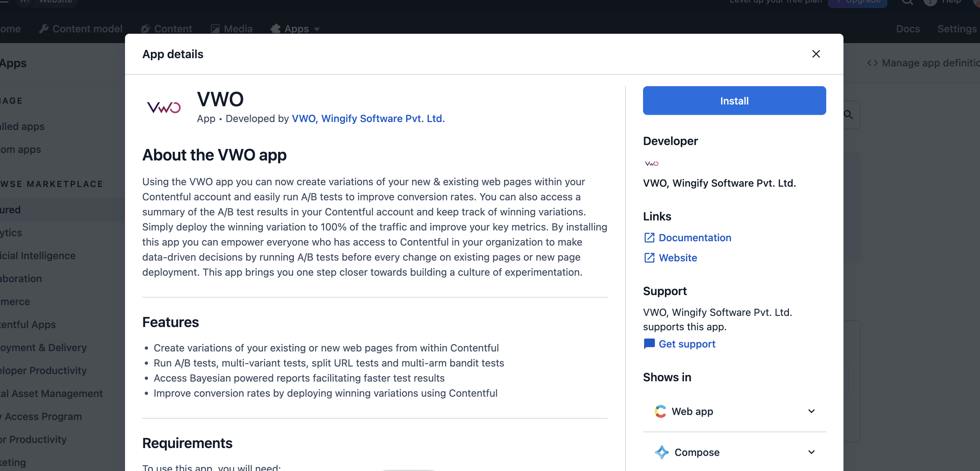Image resolution: width=980 pixels, height=471 pixels.
Task: Click the Apps puzzle icon
Action: point(275,29)
